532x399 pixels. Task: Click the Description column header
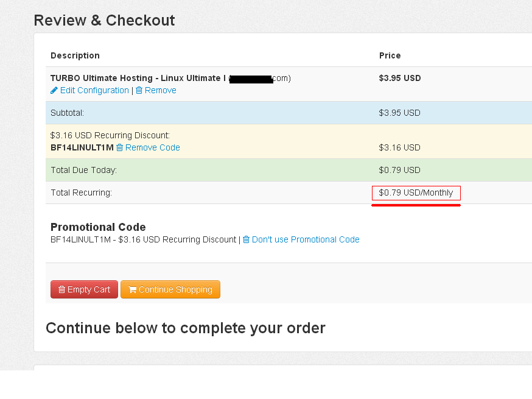75,55
